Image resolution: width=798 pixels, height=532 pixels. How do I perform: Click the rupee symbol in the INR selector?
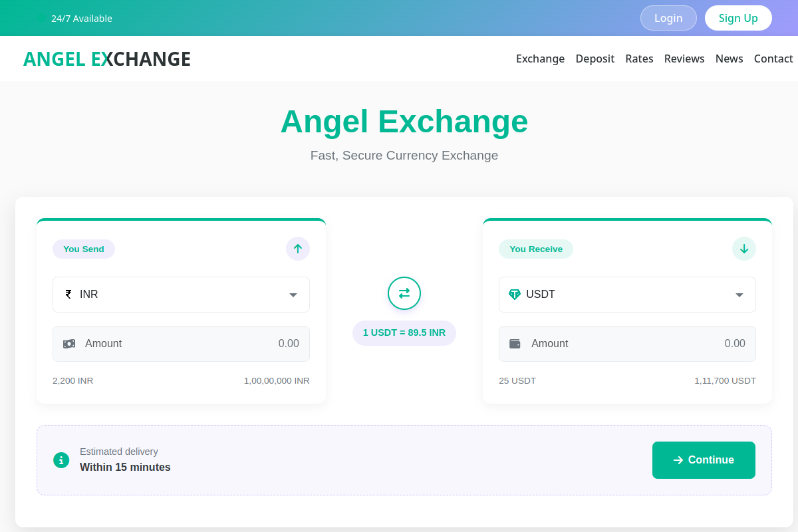point(68,294)
